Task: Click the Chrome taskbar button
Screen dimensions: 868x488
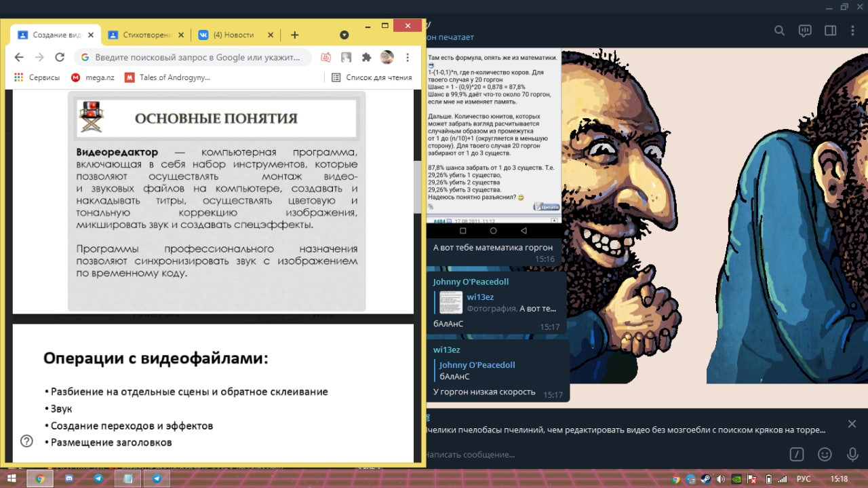Action: (x=40, y=478)
